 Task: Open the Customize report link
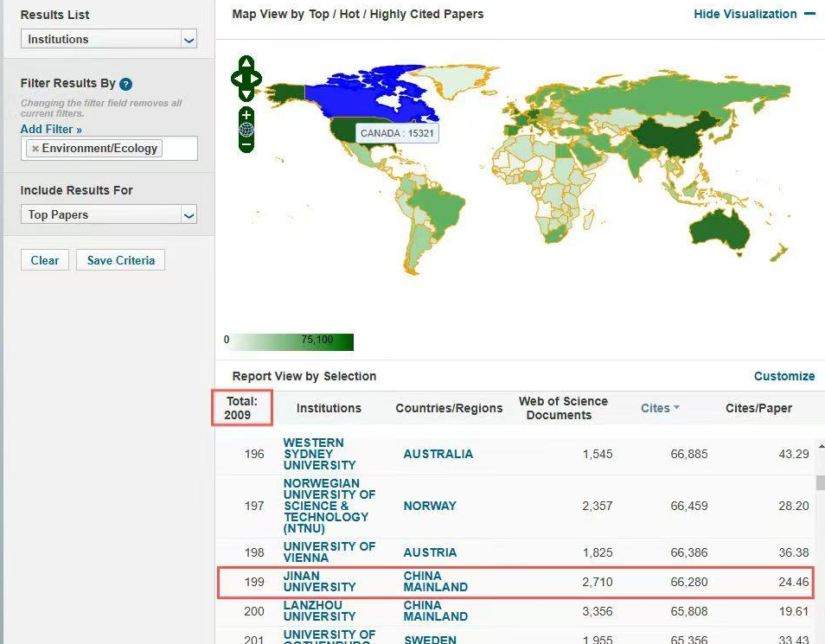[x=784, y=376]
